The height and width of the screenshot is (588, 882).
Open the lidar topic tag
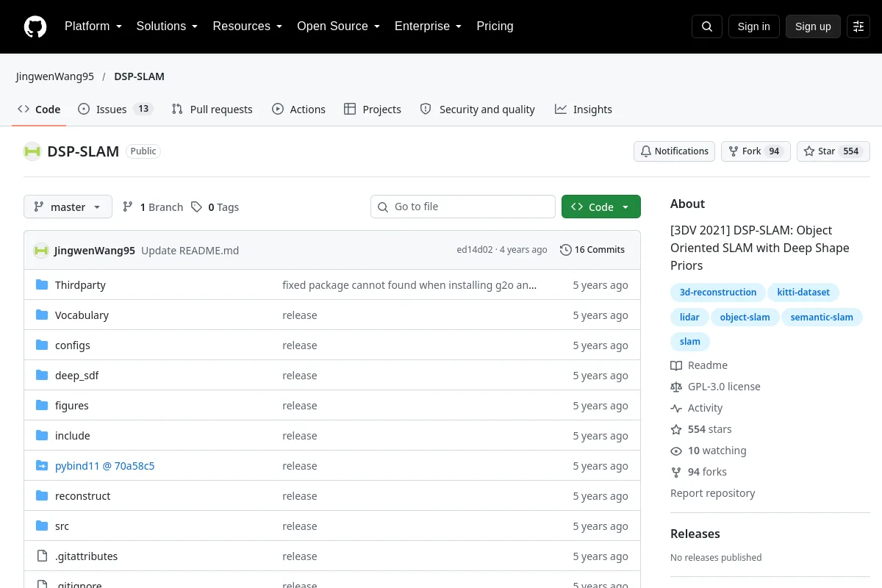[689, 318]
